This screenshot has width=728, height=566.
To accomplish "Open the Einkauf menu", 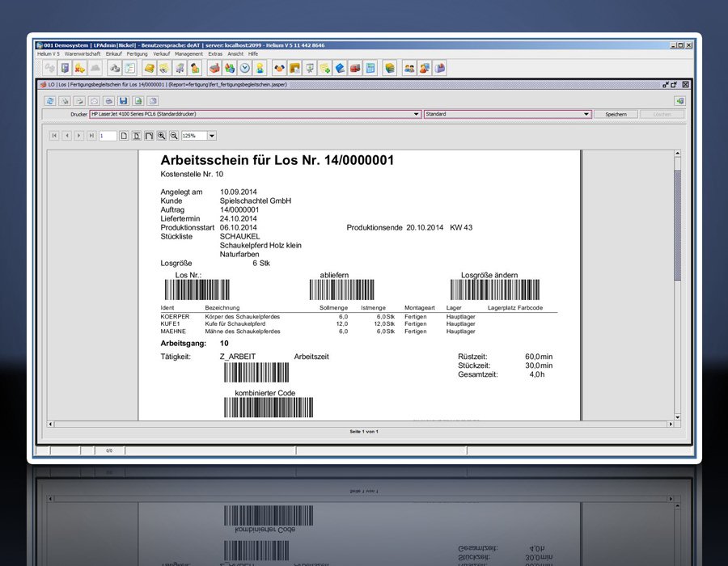I will (x=113, y=54).
